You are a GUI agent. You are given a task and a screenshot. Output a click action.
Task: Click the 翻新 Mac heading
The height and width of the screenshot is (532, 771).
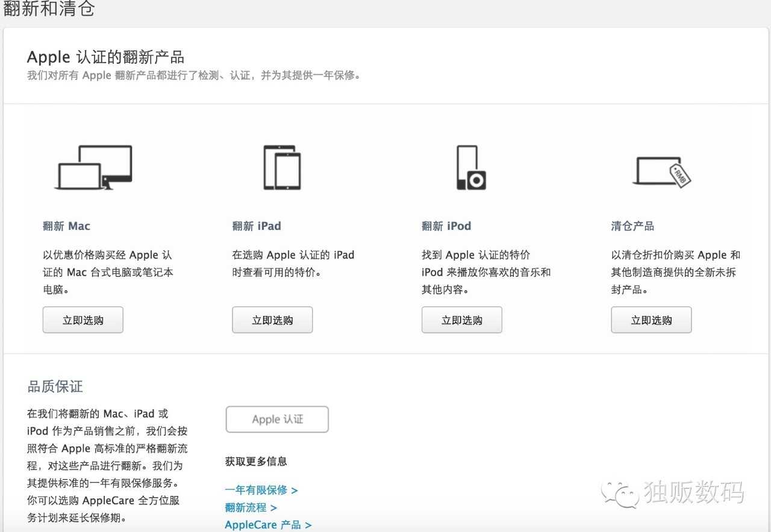pos(66,226)
